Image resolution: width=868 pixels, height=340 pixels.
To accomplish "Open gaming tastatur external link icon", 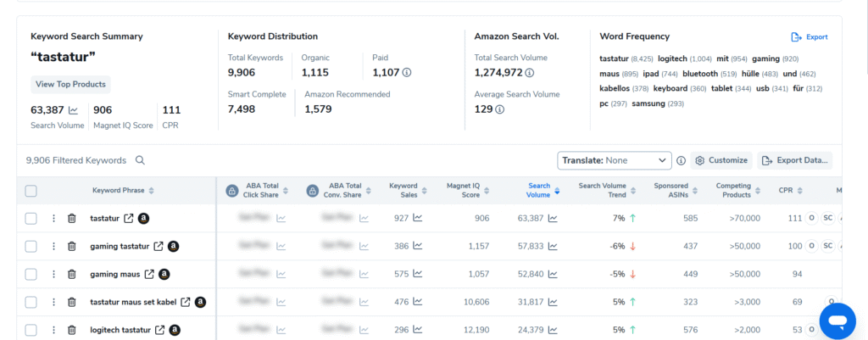I will [159, 247].
